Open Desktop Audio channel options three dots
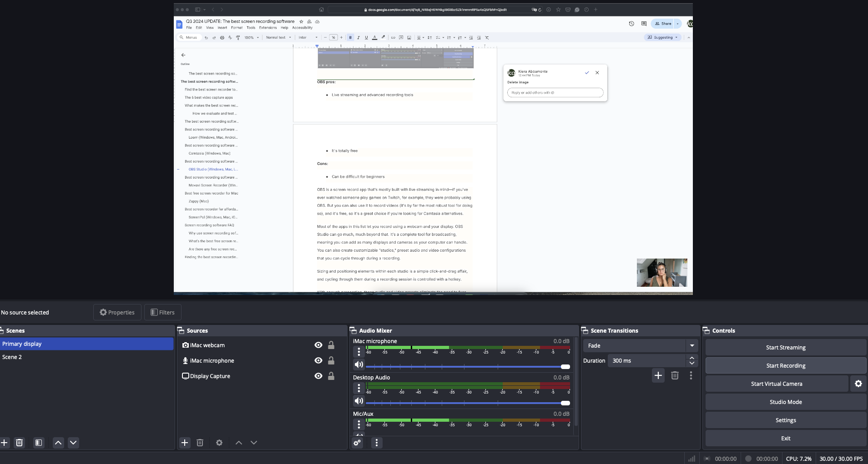Screen dimensions: 868x464 pos(359,388)
